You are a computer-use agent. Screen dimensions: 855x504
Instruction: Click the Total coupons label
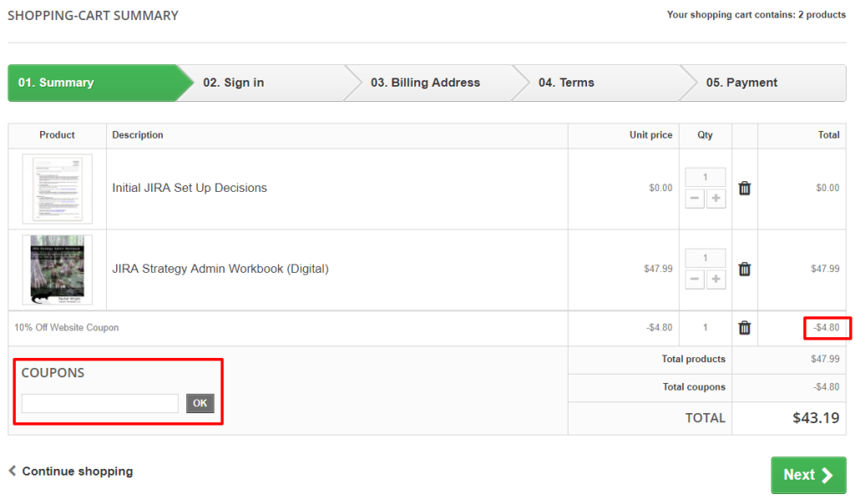[694, 387]
